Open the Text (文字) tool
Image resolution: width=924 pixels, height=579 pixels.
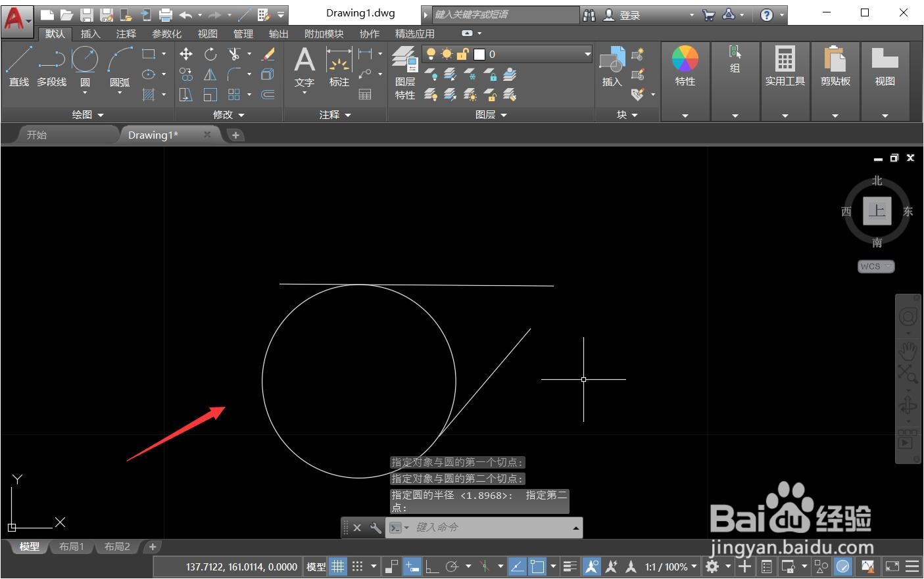(x=304, y=66)
